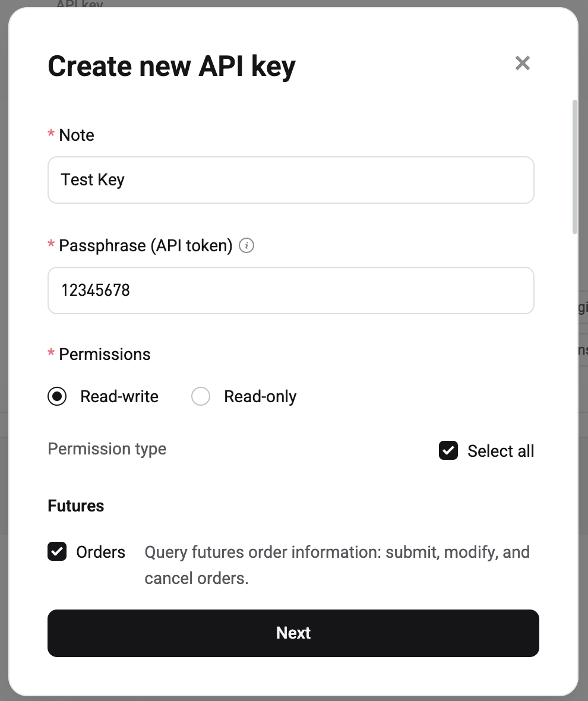Click the 12345678 passphrase value
The height and width of the screenshot is (701, 588).
click(x=96, y=290)
